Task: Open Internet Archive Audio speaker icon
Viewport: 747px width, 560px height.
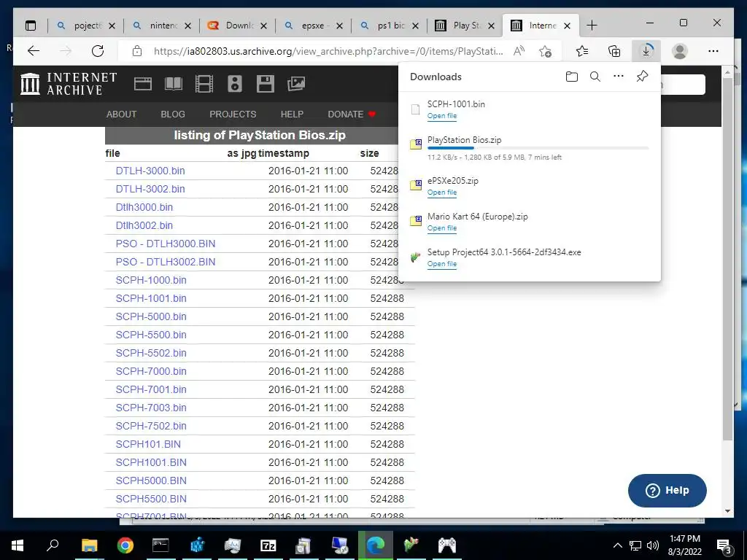Action: point(234,84)
